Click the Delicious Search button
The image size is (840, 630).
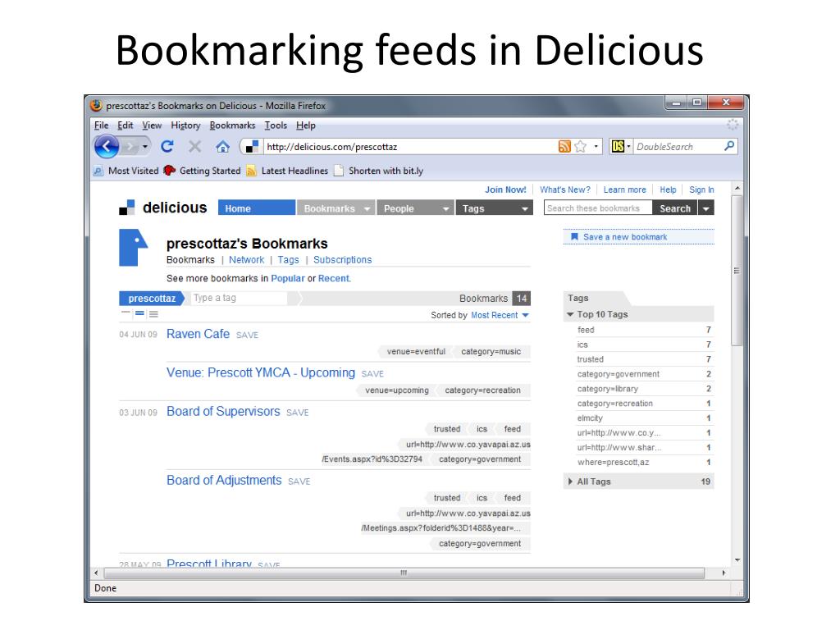[675, 208]
